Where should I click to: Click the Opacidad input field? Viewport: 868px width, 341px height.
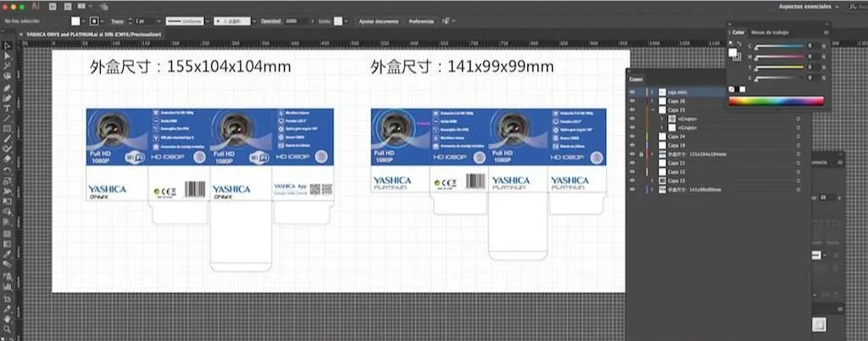[x=297, y=20]
